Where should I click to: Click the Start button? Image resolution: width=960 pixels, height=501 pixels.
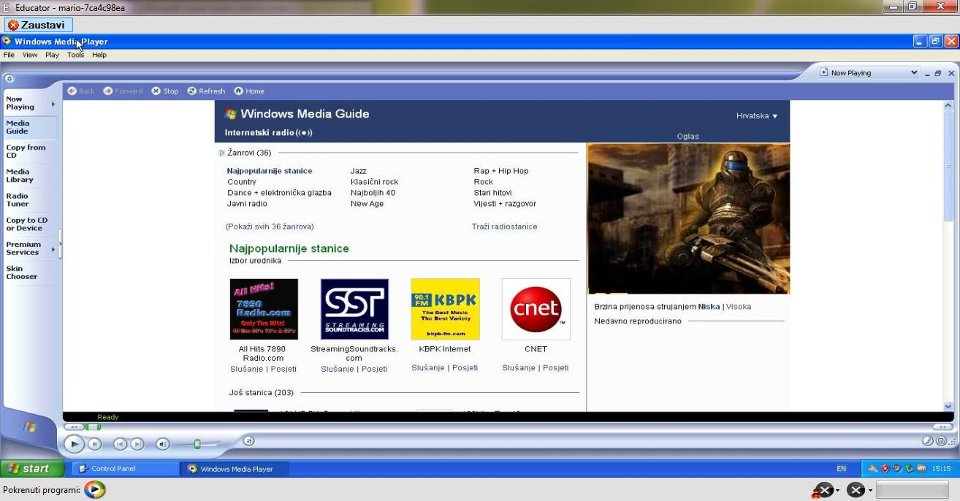coord(32,469)
